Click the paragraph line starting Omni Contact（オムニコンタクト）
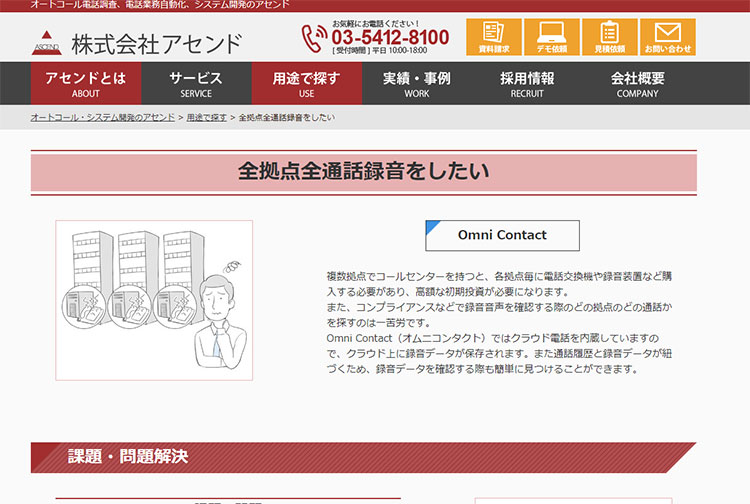Image resolution: width=750 pixels, height=504 pixels. (x=493, y=339)
